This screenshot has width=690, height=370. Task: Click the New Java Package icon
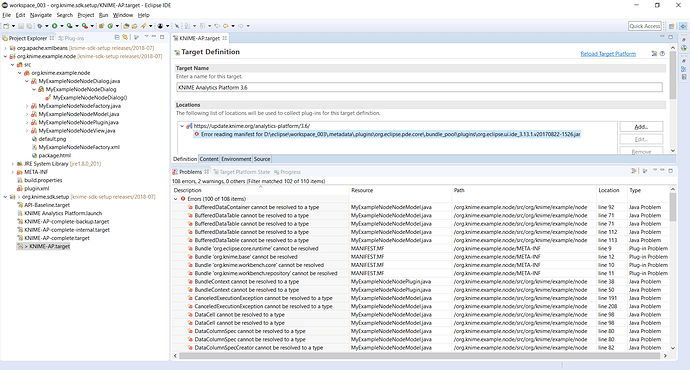pos(101,26)
